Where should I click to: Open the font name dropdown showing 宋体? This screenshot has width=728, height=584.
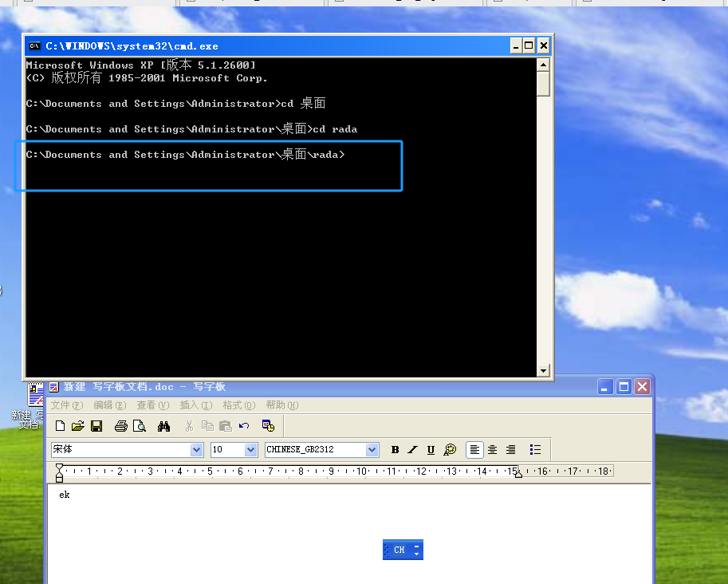pyautogui.click(x=196, y=449)
